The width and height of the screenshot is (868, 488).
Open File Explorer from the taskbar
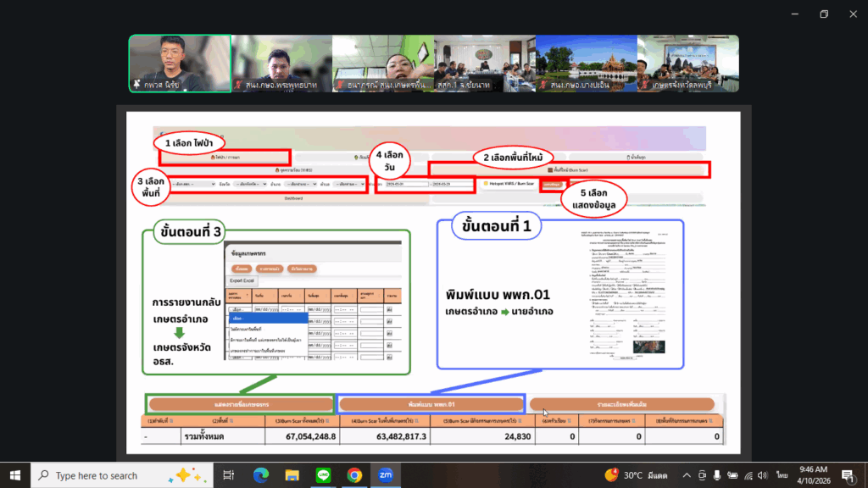click(x=292, y=475)
